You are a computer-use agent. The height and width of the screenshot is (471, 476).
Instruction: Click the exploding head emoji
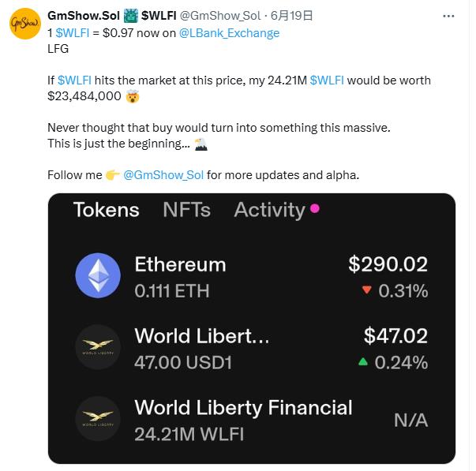[x=133, y=96]
